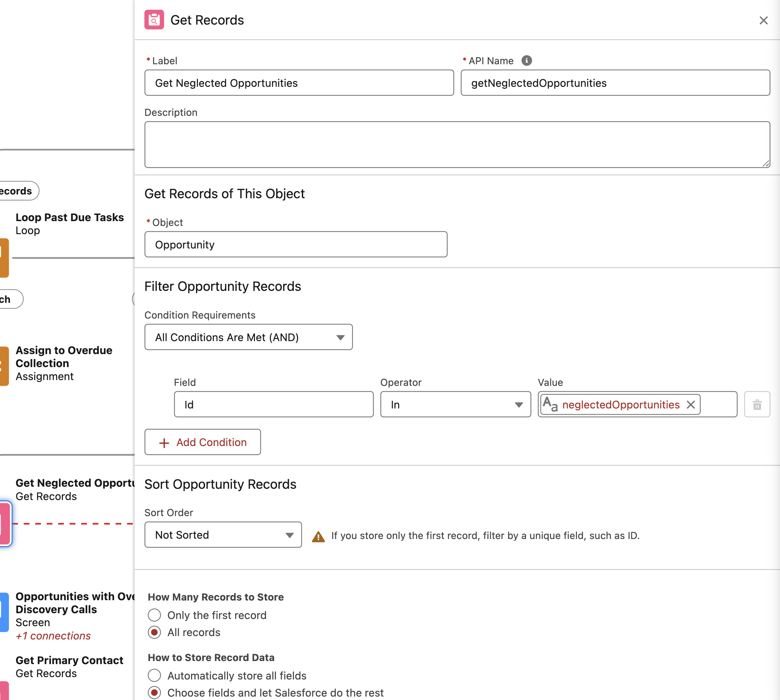Click the Description text area

[x=457, y=145]
